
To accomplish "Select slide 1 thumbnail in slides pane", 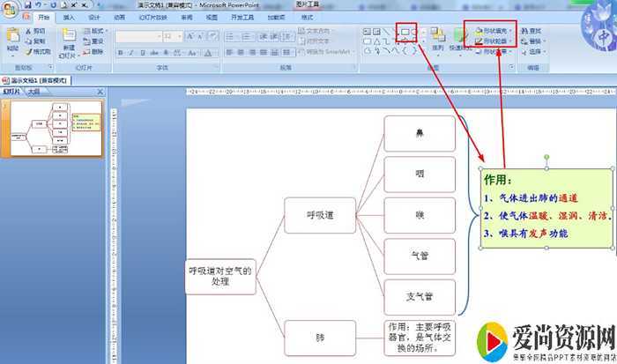I will coord(56,129).
